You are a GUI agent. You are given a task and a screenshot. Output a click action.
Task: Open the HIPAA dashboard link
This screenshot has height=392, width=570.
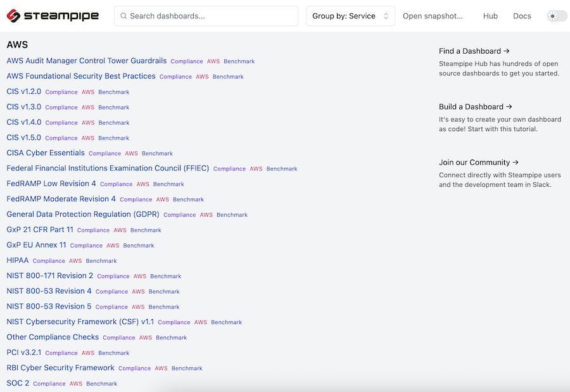pos(18,260)
